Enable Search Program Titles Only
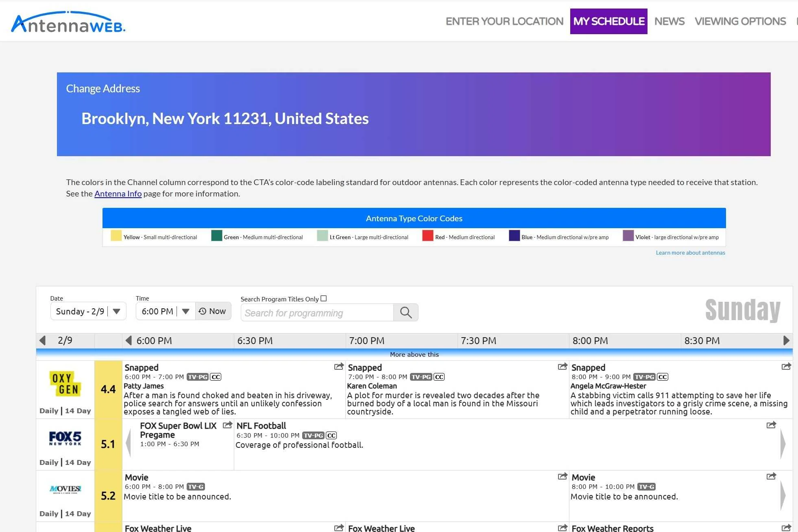The image size is (798, 532). point(323,298)
